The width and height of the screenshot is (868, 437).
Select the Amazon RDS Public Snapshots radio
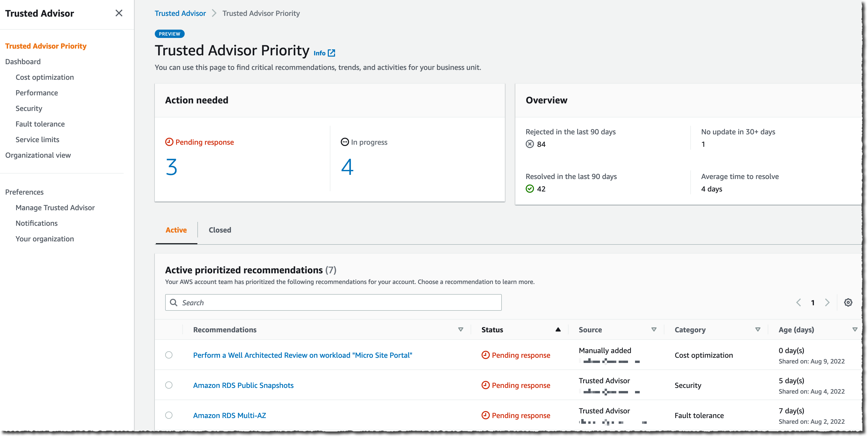[x=169, y=385]
